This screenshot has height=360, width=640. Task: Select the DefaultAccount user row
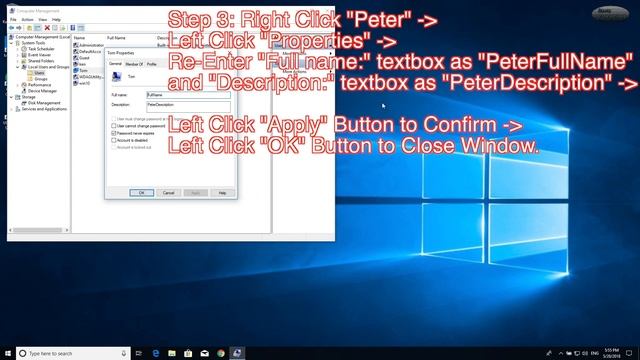(x=87, y=52)
